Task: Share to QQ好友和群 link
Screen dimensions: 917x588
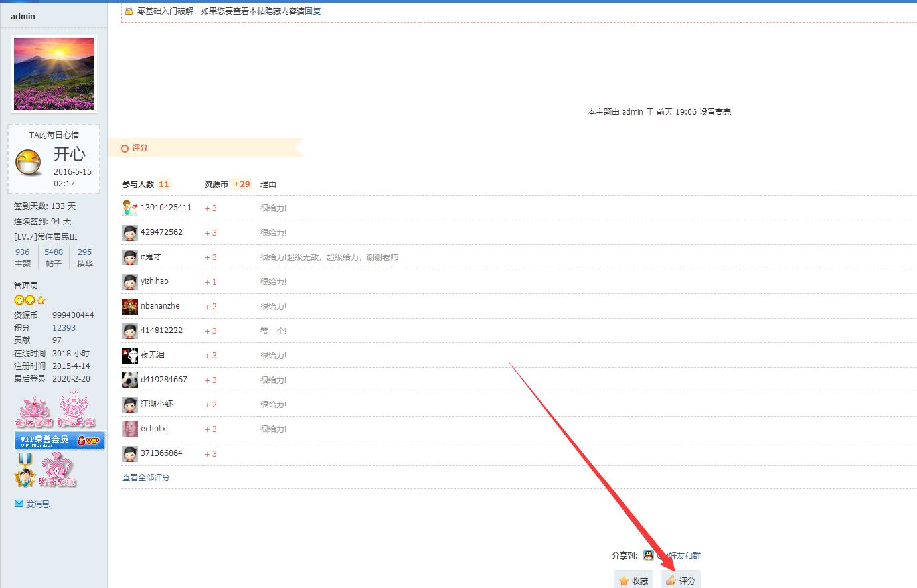Action: pyautogui.click(x=679, y=556)
